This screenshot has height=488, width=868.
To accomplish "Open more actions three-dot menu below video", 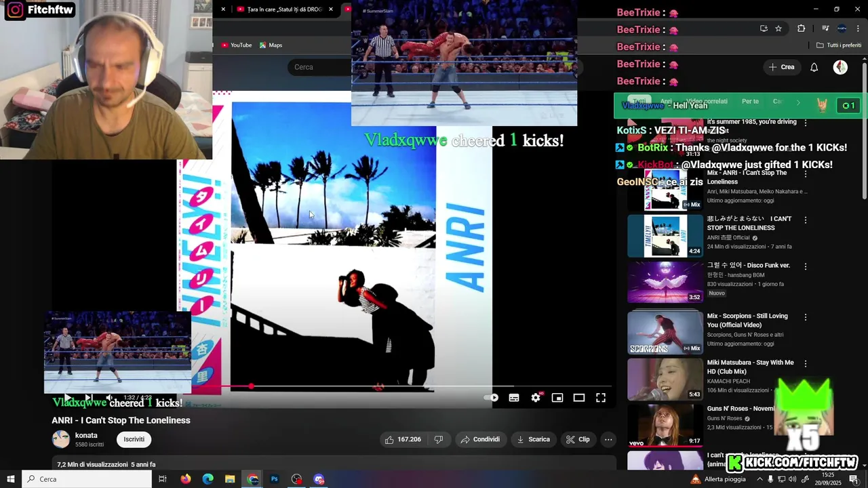I will (608, 439).
